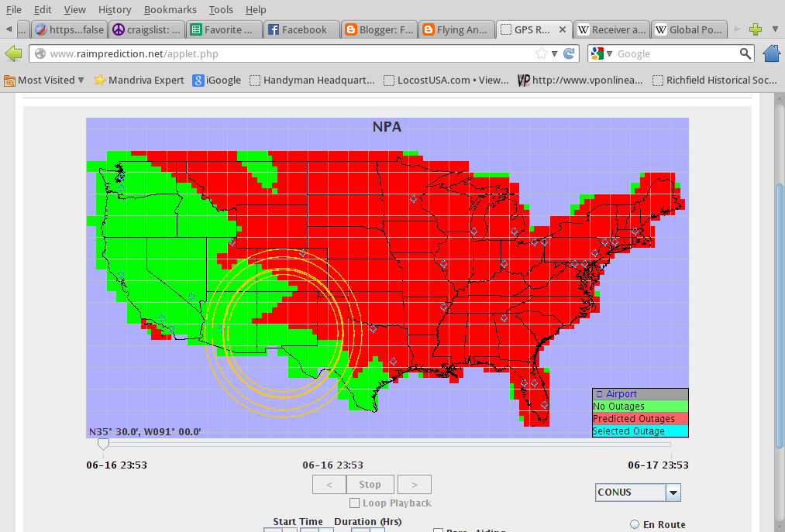Click the URL address field
This screenshot has height=532, width=785.
tap(304, 53)
